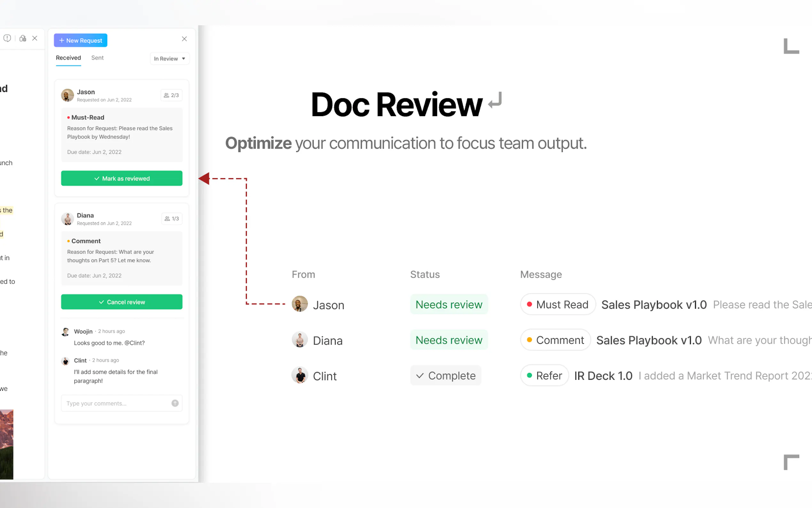The image size is (812, 508).
Task: Close the Doc Review request panel
Action: 184,39
